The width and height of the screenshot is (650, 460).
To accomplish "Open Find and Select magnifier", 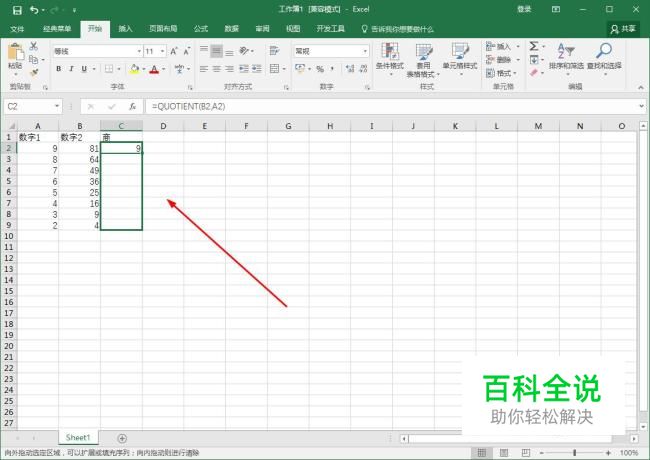I will 604,58.
